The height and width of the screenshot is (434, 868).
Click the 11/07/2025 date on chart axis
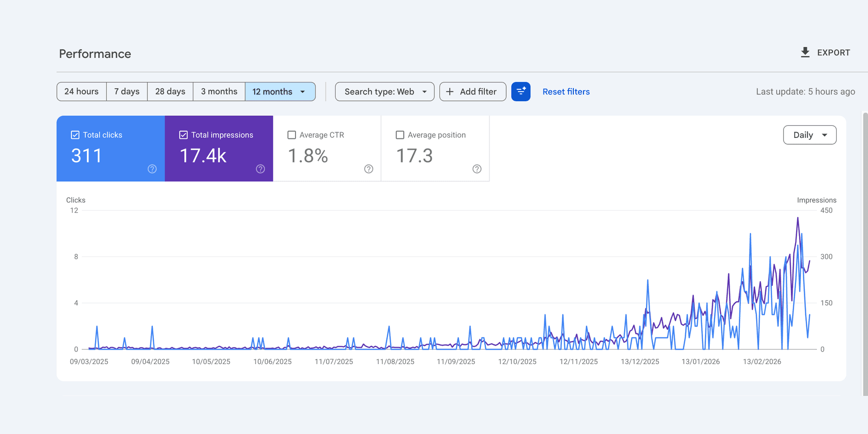[334, 362]
